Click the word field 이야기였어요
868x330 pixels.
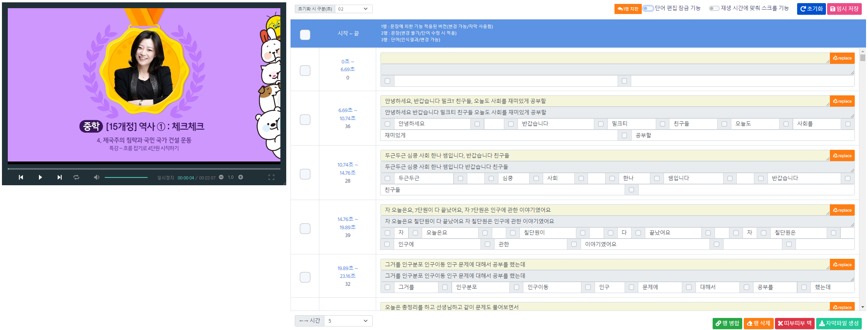(x=645, y=244)
